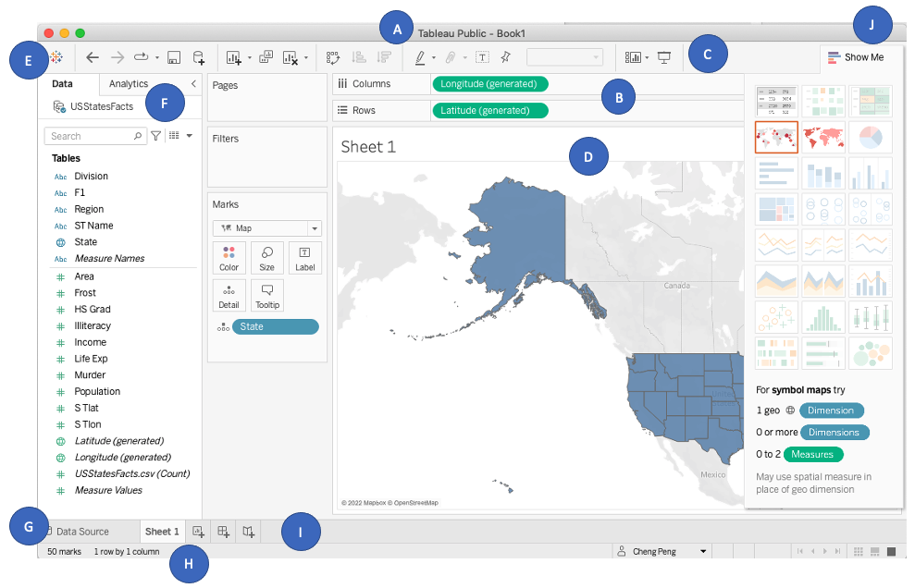Select the packed bubbles chart in Show Me
Image resolution: width=915 pixels, height=588 pixels.
pos(870,353)
